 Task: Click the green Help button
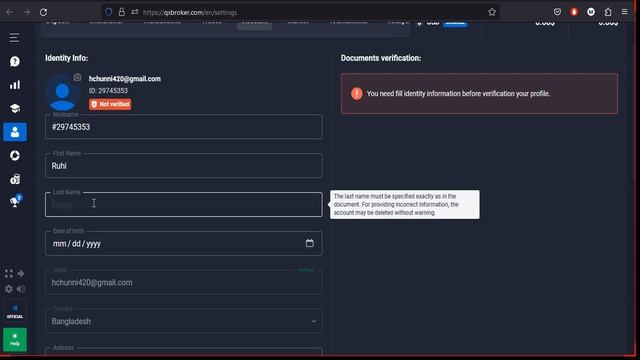click(x=15, y=340)
